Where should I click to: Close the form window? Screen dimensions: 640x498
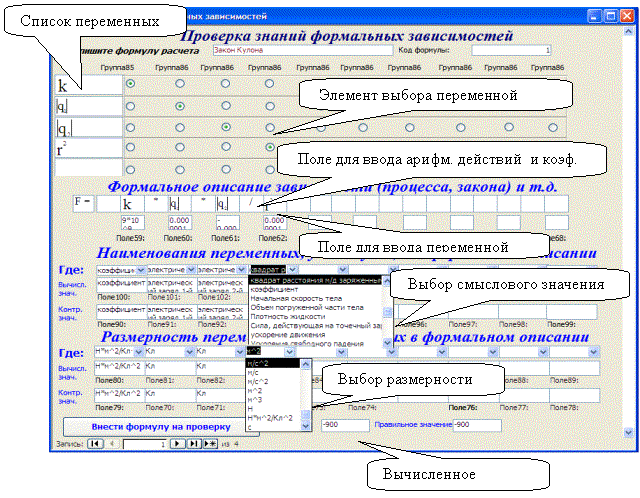coord(627,16)
